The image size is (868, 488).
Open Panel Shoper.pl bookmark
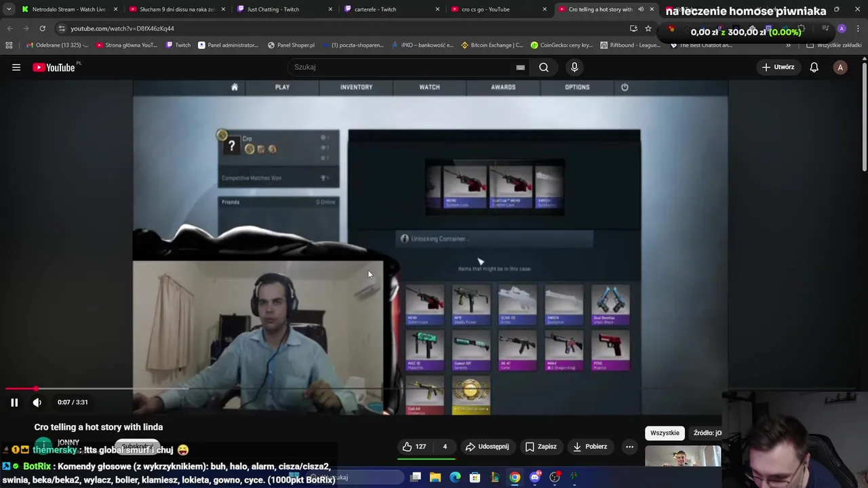tap(291, 45)
